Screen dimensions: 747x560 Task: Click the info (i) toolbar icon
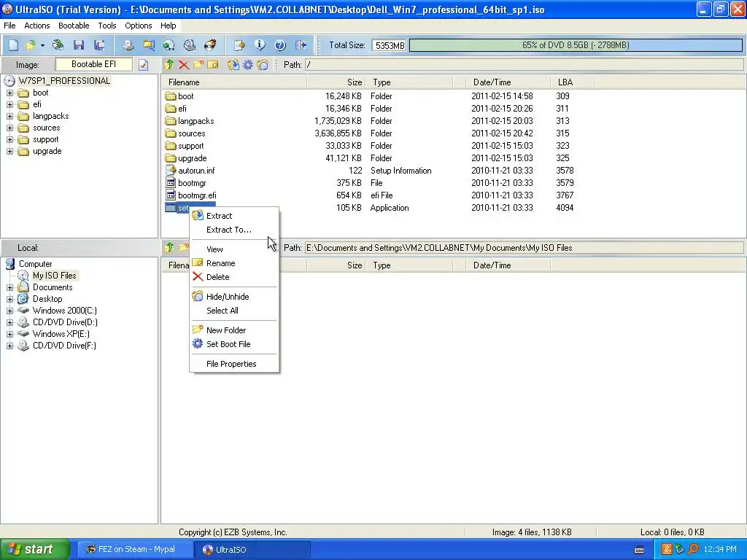pos(260,45)
